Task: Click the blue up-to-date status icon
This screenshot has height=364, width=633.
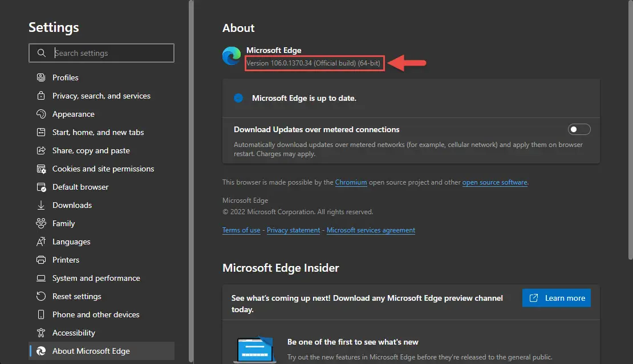Action: [x=238, y=98]
